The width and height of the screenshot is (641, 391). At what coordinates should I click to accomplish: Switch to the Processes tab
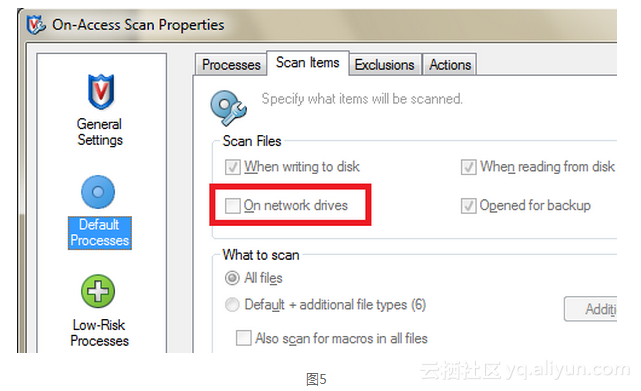click(231, 65)
